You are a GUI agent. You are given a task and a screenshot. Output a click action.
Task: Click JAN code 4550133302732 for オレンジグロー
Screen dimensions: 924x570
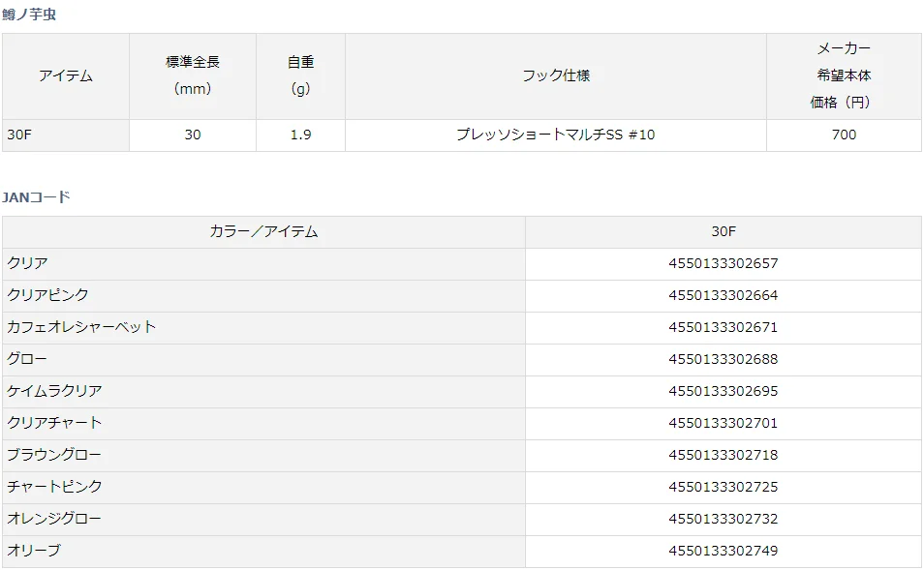[x=723, y=519]
